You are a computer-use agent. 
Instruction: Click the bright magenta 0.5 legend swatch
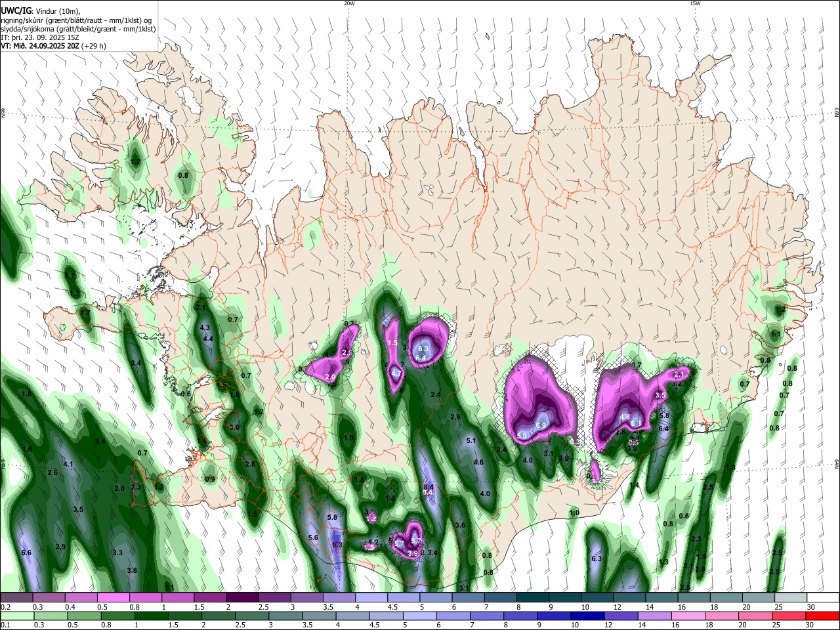113,597
